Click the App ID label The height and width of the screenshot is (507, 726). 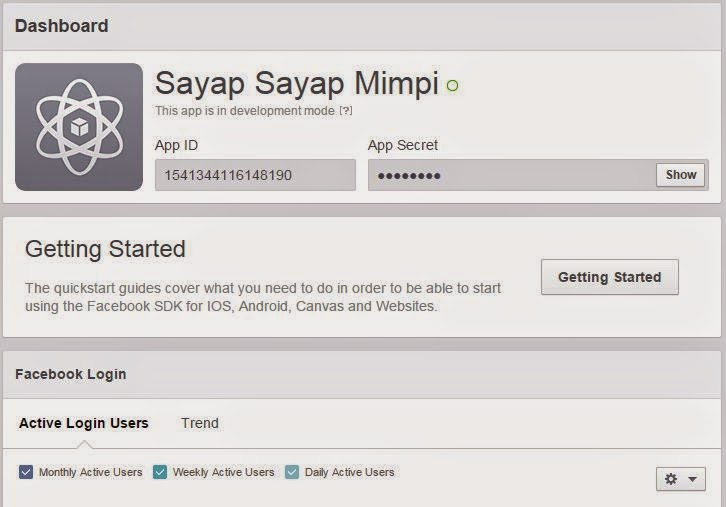pyautogui.click(x=176, y=145)
